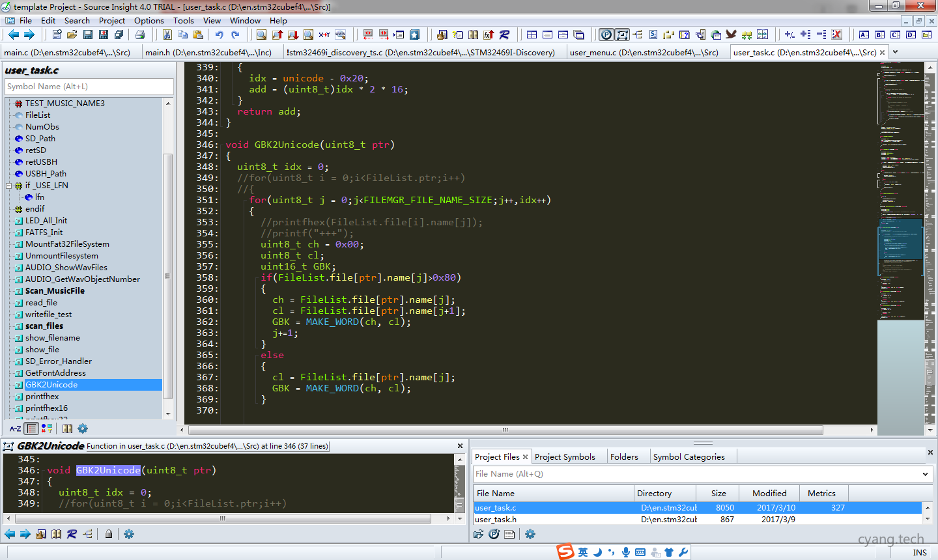Click the Print icon in the toolbar

pyautogui.click(x=139, y=35)
